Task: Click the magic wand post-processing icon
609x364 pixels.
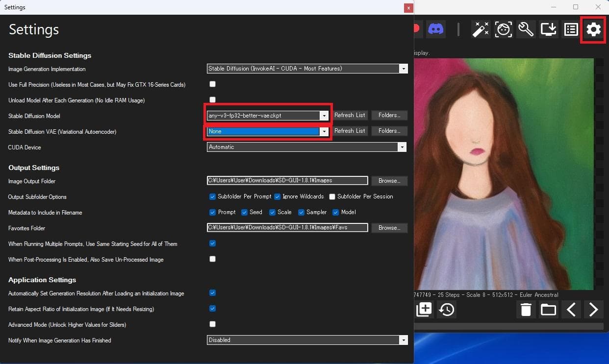Action: pyautogui.click(x=481, y=29)
